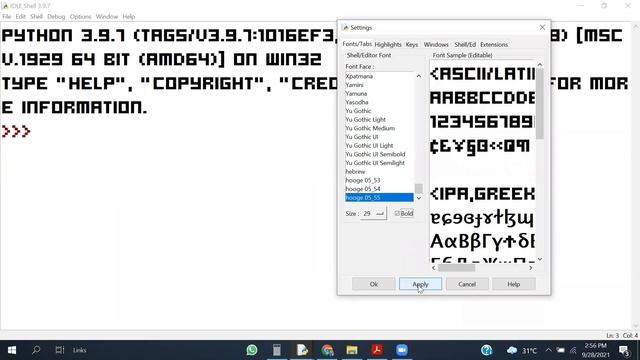Viewport: 640px width, 360px height.
Task: Close the Settings dialog
Action: 542,27
